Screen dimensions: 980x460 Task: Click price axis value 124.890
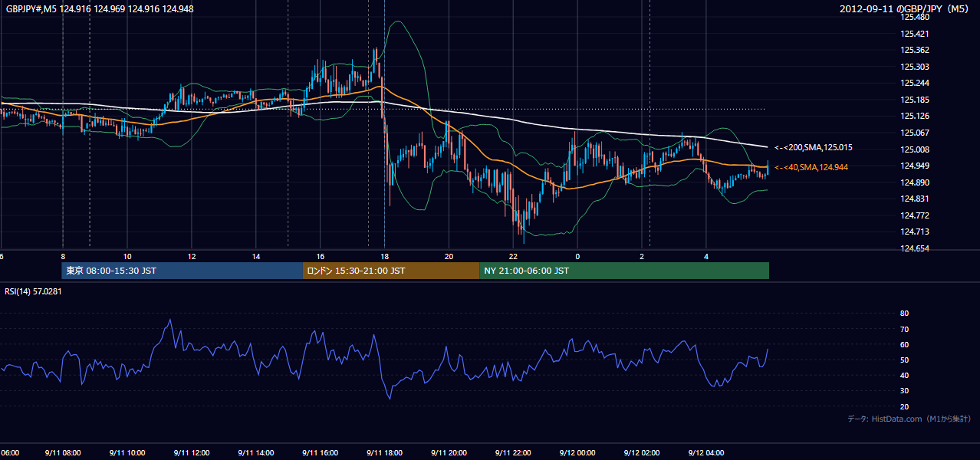coord(914,182)
